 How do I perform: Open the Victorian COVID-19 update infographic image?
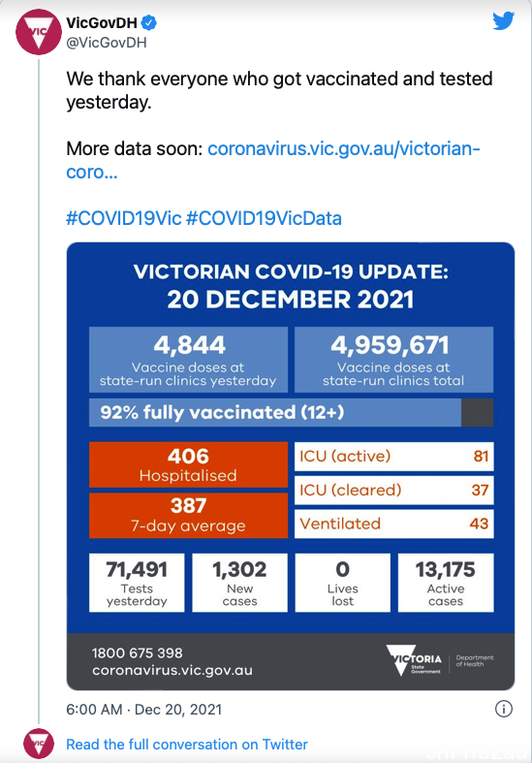pyautogui.click(x=291, y=465)
